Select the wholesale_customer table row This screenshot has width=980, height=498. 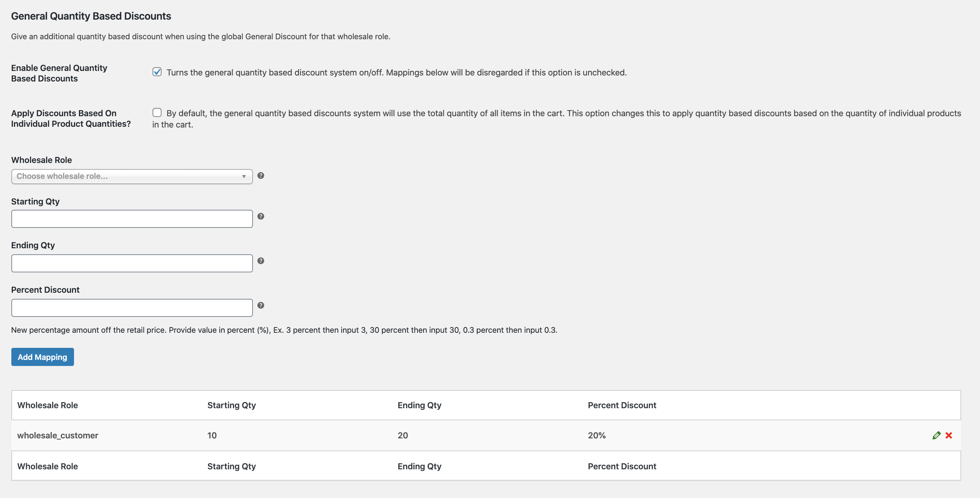coord(304,435)
